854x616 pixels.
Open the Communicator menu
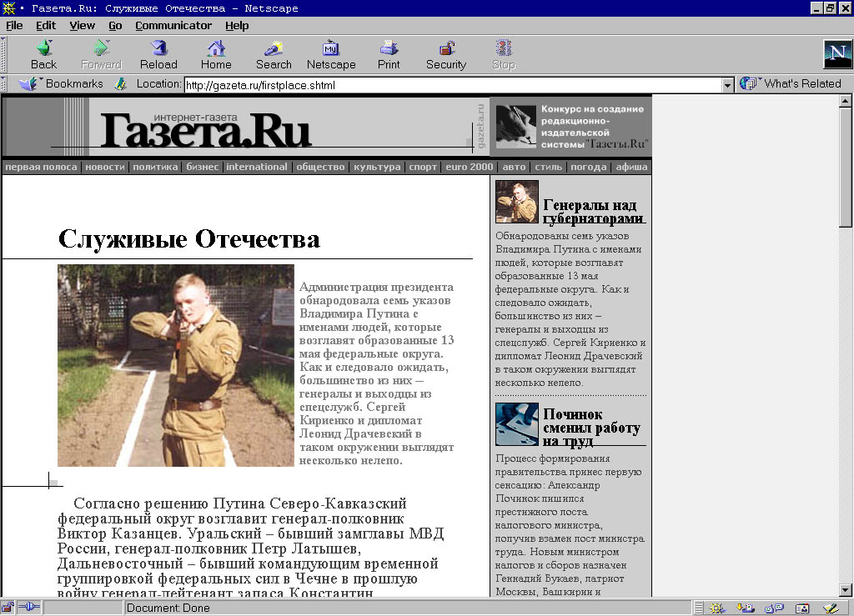(x=173, y=26)
